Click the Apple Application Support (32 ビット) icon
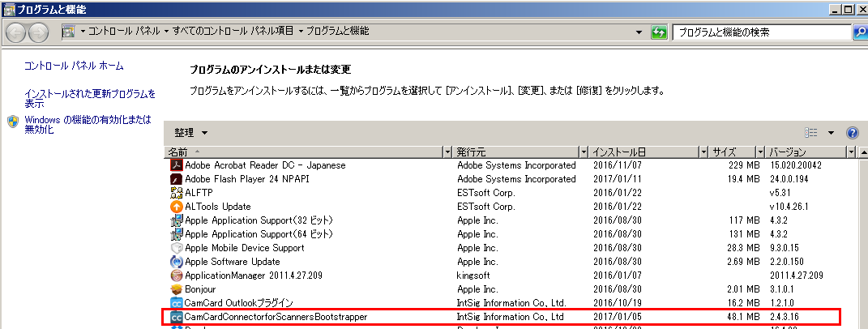Screen dimensions: 868x329 tap(176, 220)
